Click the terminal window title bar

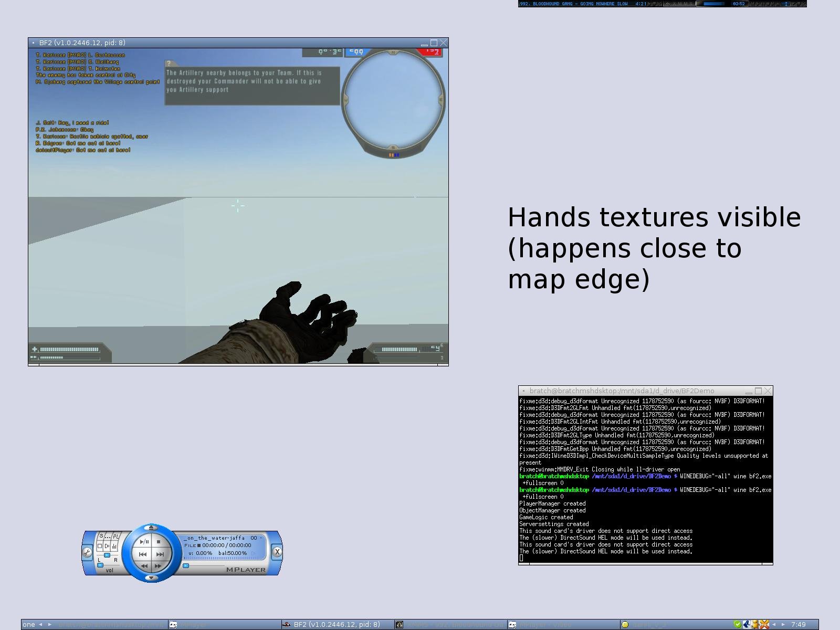coord(646,391)
